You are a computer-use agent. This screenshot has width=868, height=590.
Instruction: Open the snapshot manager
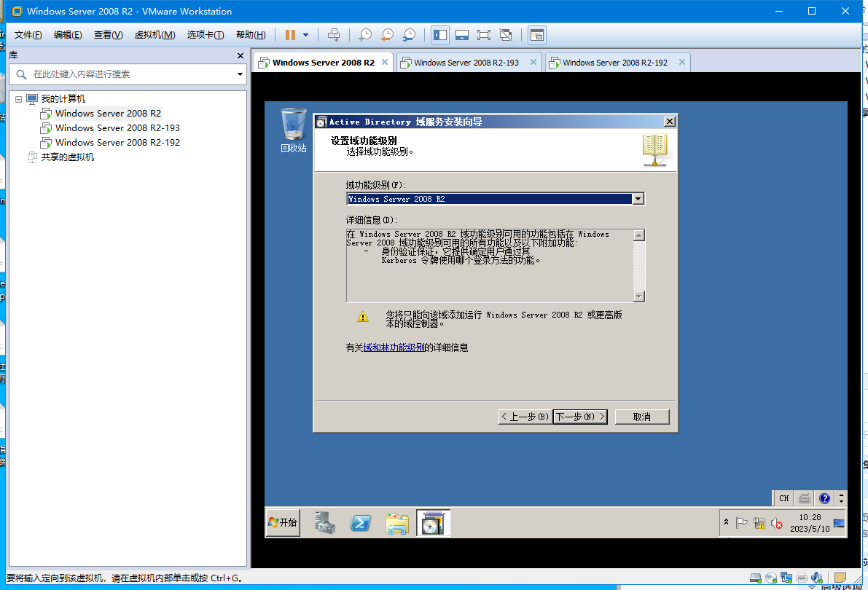point(409,35)
